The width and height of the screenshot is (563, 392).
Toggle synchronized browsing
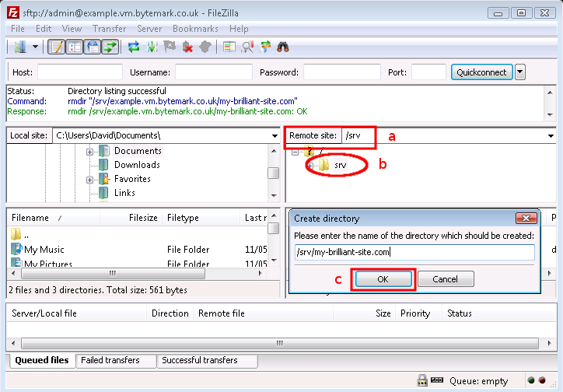tap(265, 47)
